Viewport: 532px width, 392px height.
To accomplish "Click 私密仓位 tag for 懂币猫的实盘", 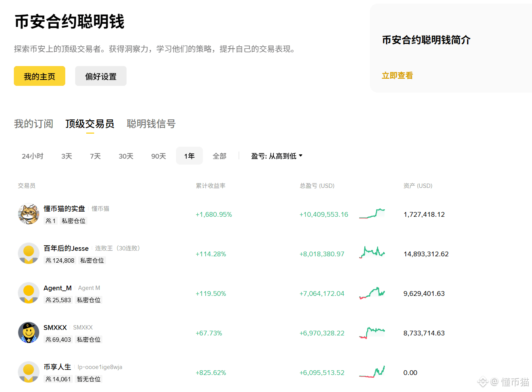I will pyautogui.click(x=74, y=221).
